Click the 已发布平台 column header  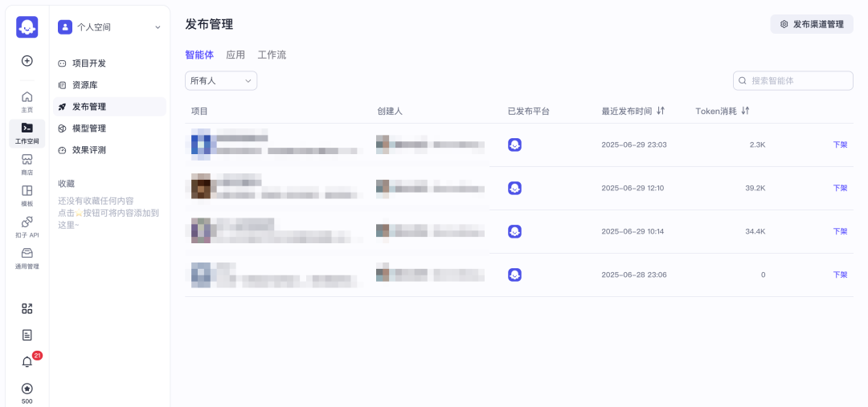(x=529, y=111)
